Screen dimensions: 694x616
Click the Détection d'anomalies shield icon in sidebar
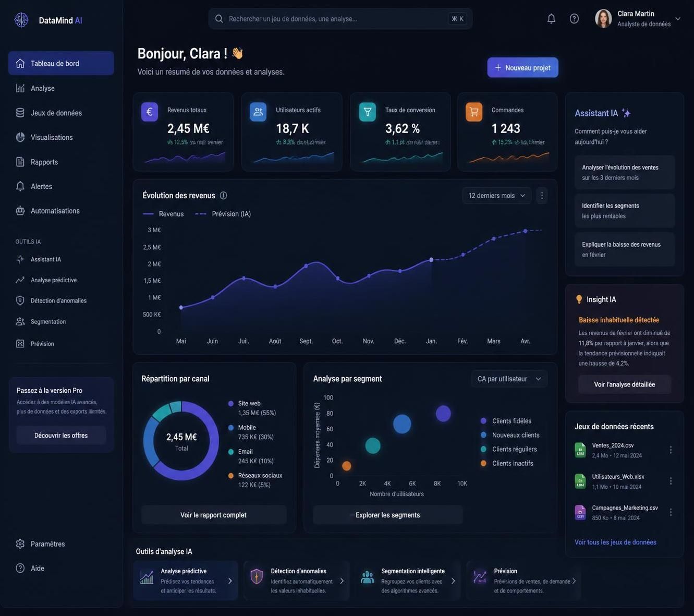point(20,300)
